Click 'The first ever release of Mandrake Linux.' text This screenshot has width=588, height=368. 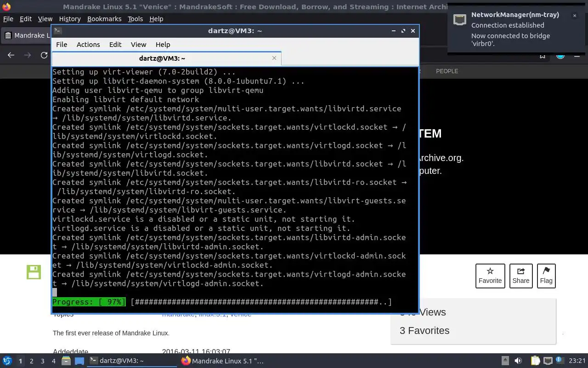click(111, 333)
